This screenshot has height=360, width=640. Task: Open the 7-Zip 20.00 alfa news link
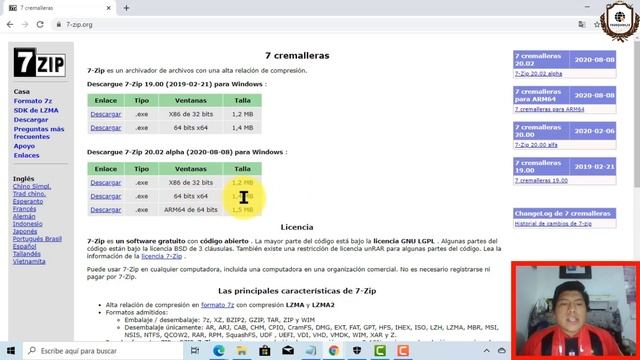pos(536,145)
